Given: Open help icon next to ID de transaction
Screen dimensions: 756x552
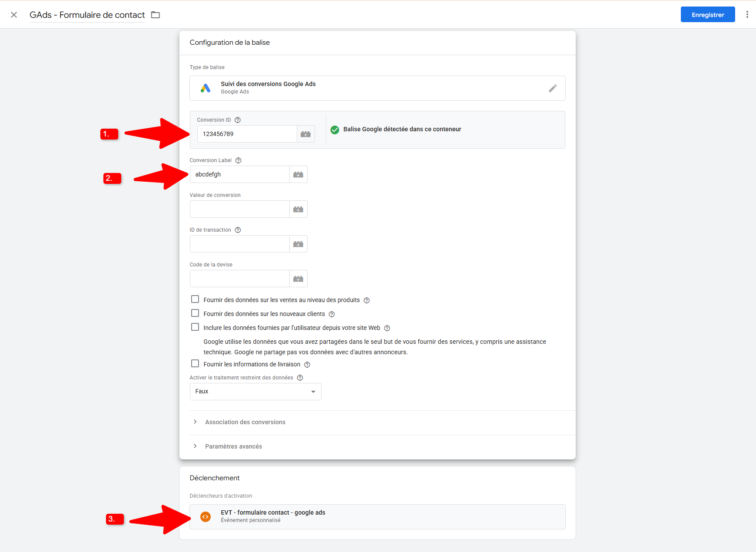Looking at the screenshot, I should [x=238, y=230].
